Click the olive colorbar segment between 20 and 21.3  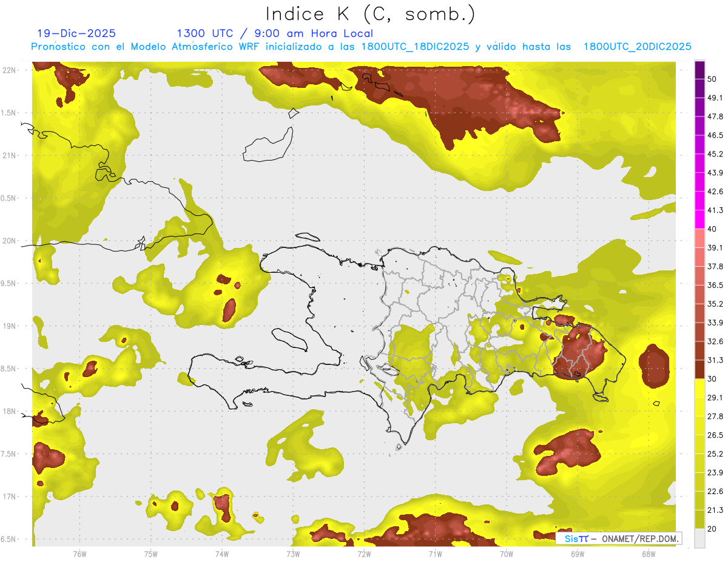point(699,519)
